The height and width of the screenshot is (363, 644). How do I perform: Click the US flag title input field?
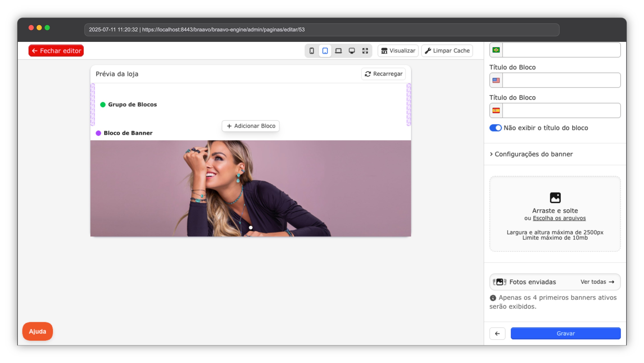click(x=561, y=80)
